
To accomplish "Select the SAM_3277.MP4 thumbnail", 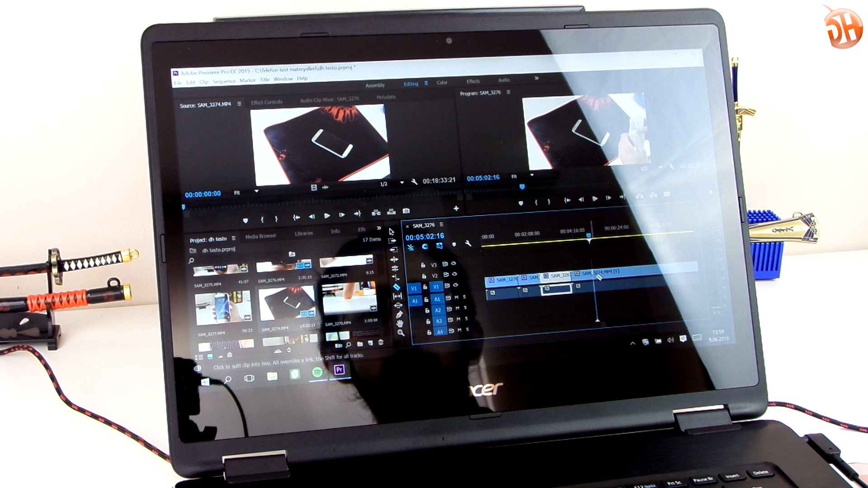I will coord(223,308).
